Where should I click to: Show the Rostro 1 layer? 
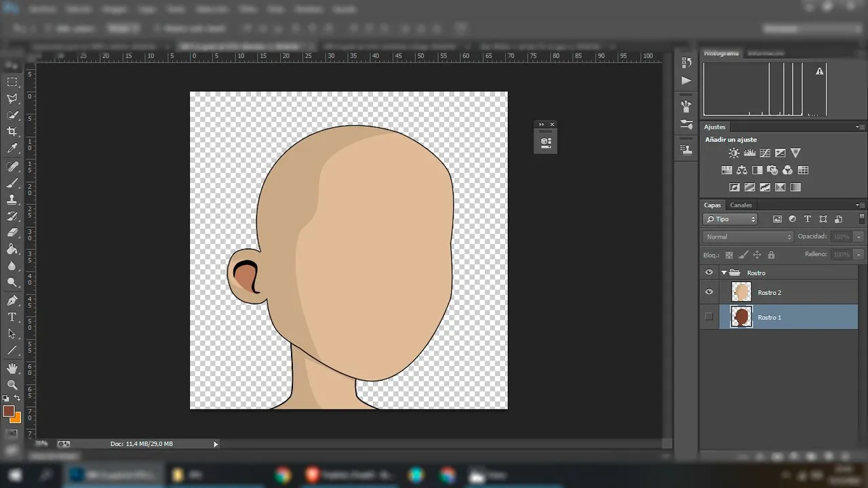[709, 317]
